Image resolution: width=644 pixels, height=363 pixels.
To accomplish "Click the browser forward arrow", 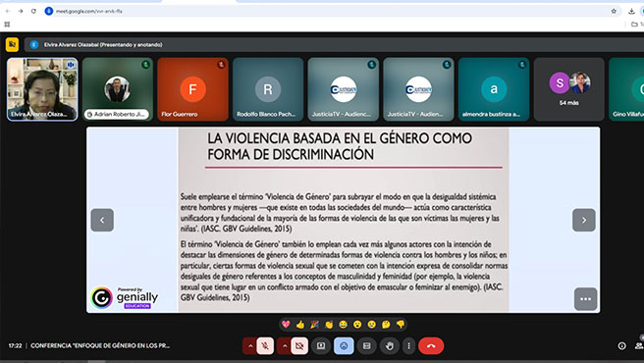I will tap(21, 11).
